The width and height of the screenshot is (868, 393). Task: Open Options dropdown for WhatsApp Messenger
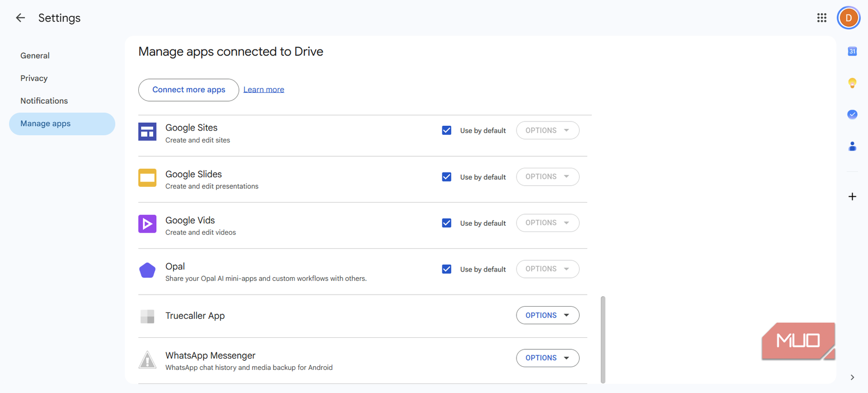[x=548, y=358]
